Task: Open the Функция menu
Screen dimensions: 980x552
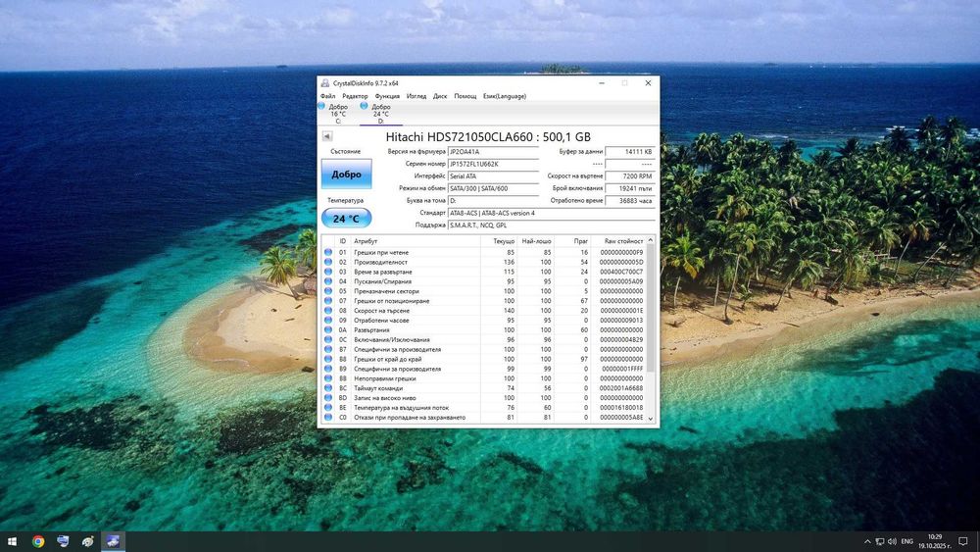Action: coord(387,96)
